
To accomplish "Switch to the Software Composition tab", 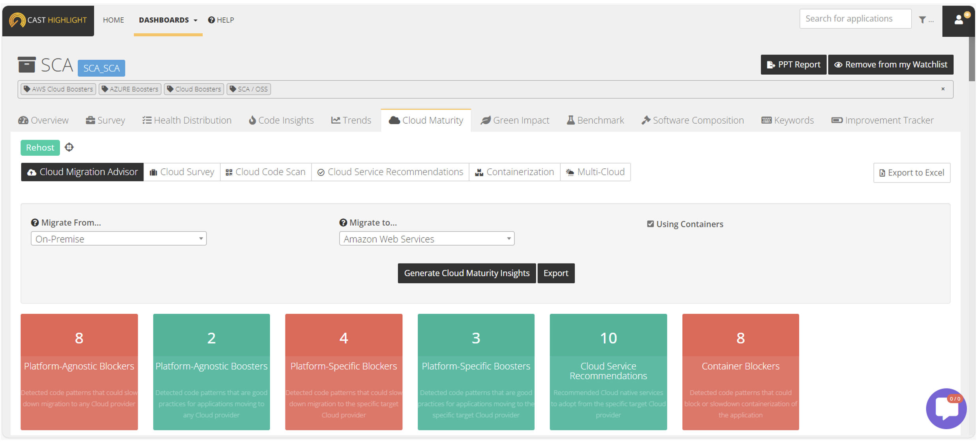I will [x=693, y=120].
